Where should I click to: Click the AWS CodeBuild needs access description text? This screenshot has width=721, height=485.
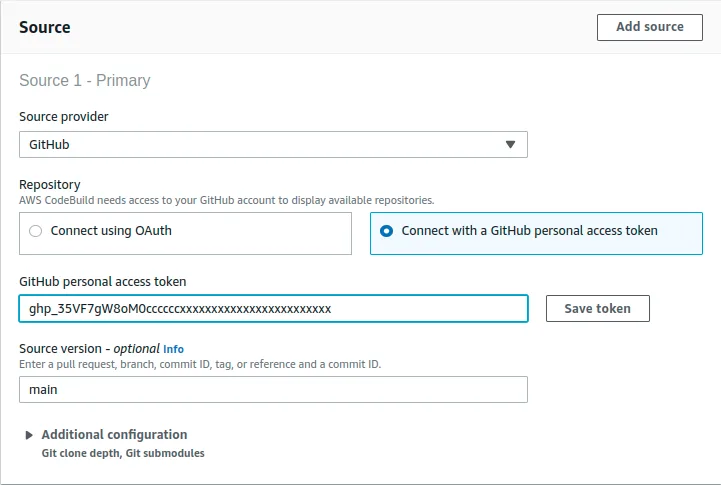pyautogui.click(x=226, y=200)
